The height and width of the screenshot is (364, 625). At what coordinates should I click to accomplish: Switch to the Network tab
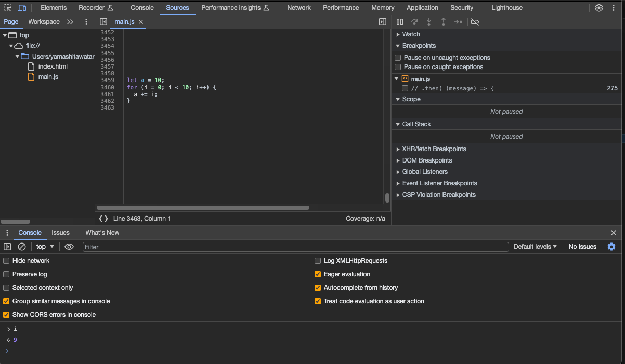[x=299, y=8]
